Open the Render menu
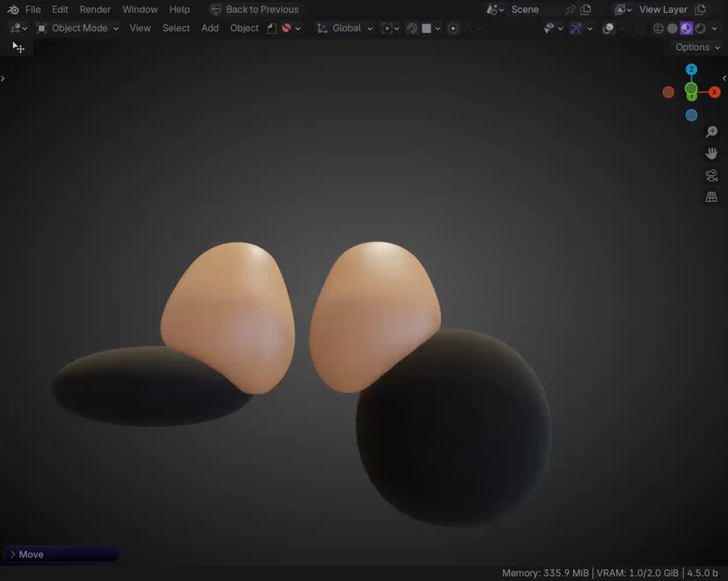 pyautogui.click(x=95, y=10)
